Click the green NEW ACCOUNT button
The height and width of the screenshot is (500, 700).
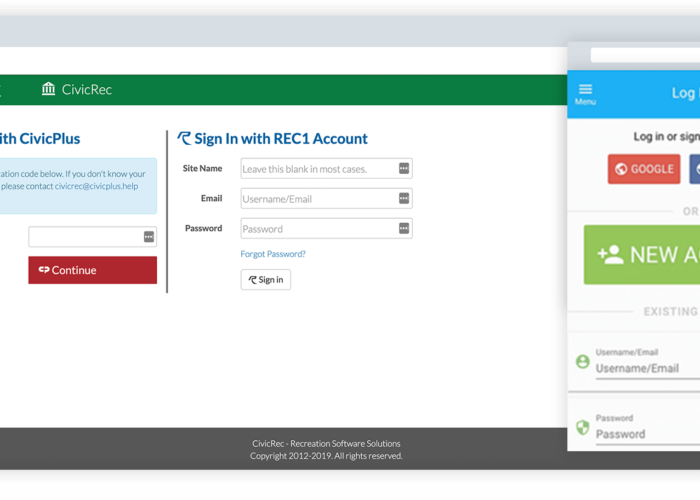pyautogui.click(x=642, y=255)
